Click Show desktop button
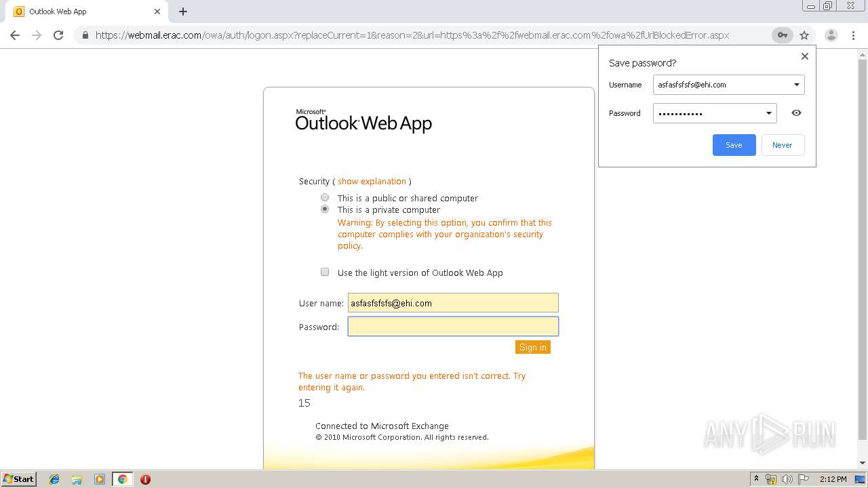Image resolution: width=868 pixels, height=488 pixels. (x=861, y=479)
